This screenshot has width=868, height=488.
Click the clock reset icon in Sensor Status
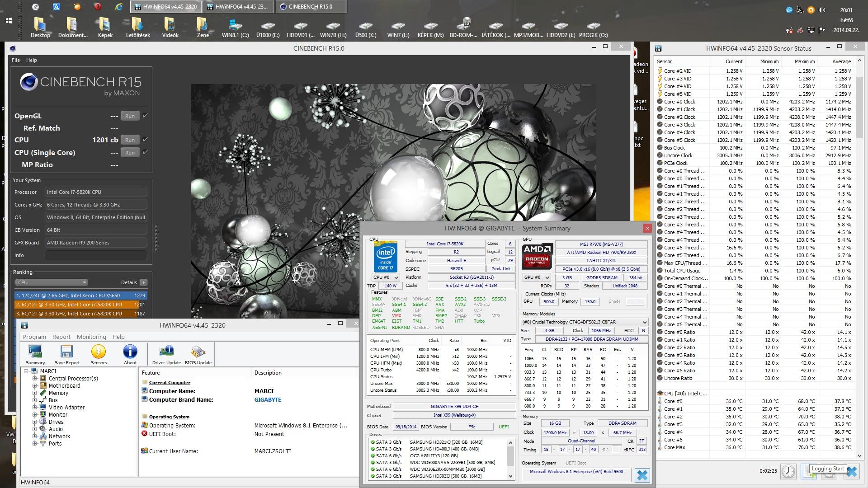coord(788,471)
